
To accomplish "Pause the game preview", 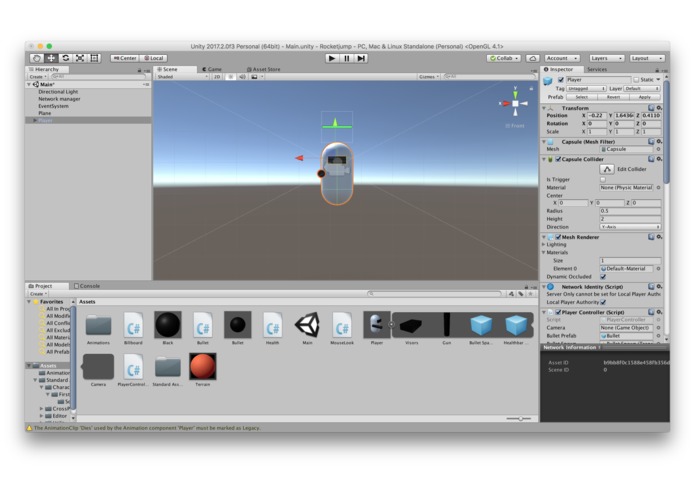I will coord(347,58).
